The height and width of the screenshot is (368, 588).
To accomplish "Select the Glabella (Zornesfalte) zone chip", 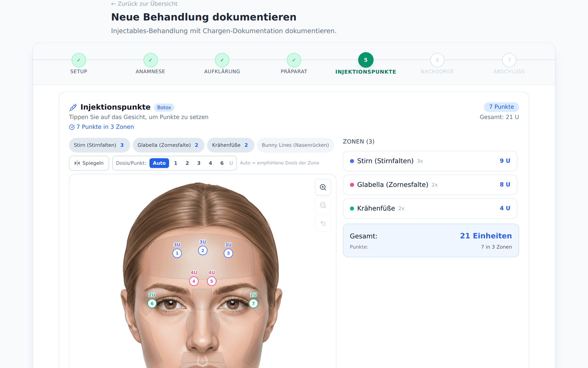I will click(x=168, y=145).
